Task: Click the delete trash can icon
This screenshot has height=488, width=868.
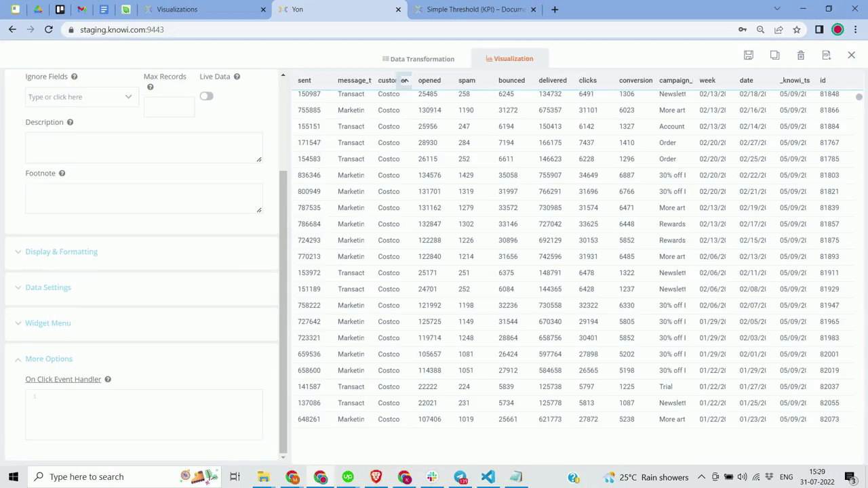Action: point(801,55)
